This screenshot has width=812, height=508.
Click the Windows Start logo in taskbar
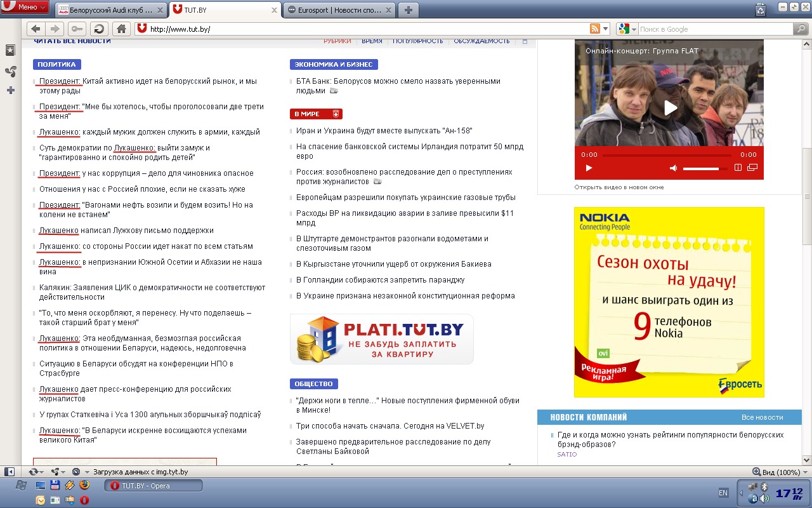[20, 485]
